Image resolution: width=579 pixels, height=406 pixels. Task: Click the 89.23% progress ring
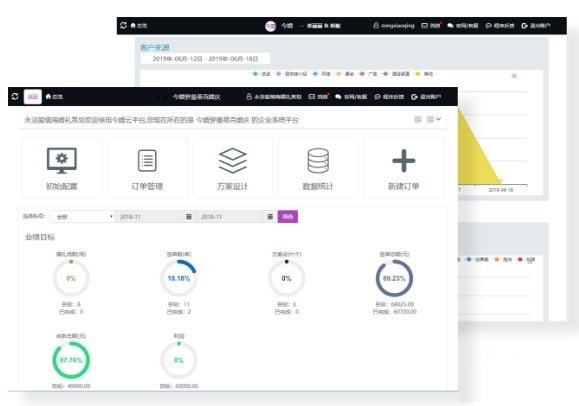[x=394, y=278]
